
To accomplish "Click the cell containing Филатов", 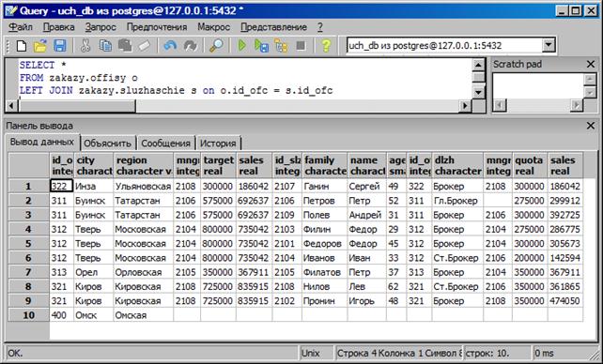I will pos(325,272).
